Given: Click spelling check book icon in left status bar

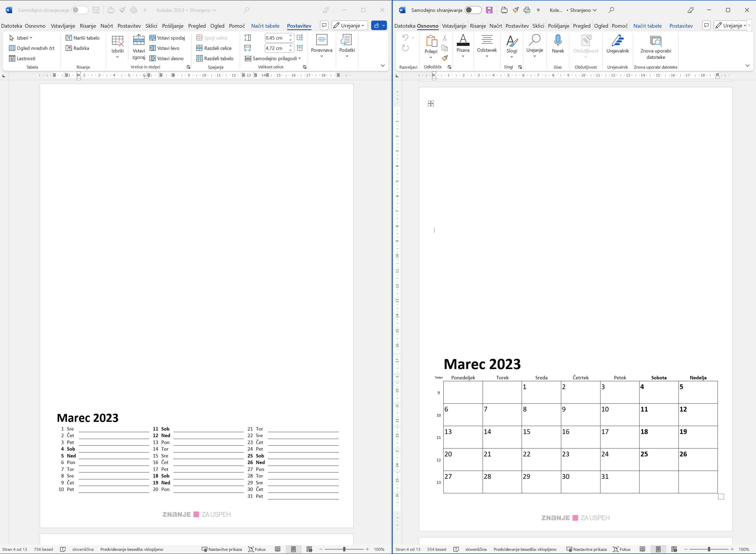Looking at the screenshot, I should [x=63, y=549].
